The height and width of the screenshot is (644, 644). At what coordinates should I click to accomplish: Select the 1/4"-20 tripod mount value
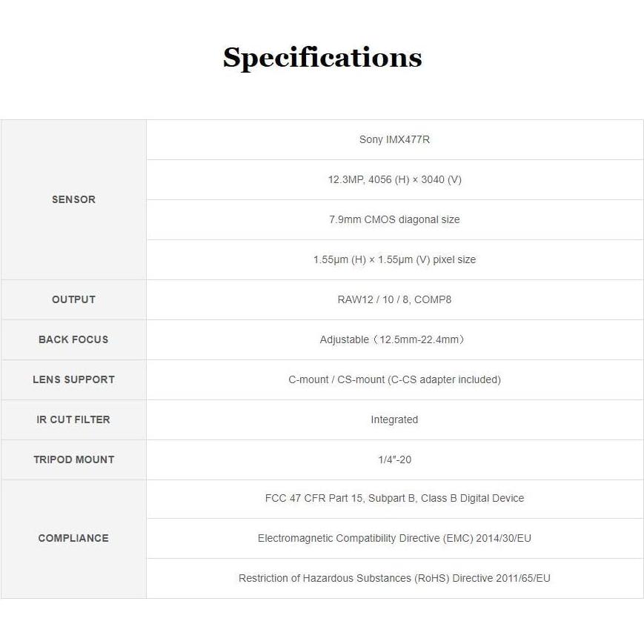click(394, 459)
